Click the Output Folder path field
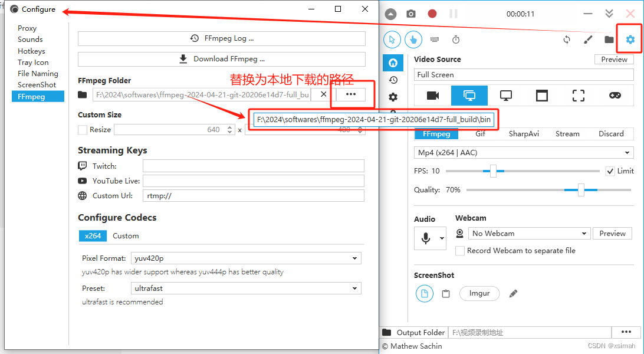Image resolution: width=644 pixels, height=354 pixels. coord(530,332)
